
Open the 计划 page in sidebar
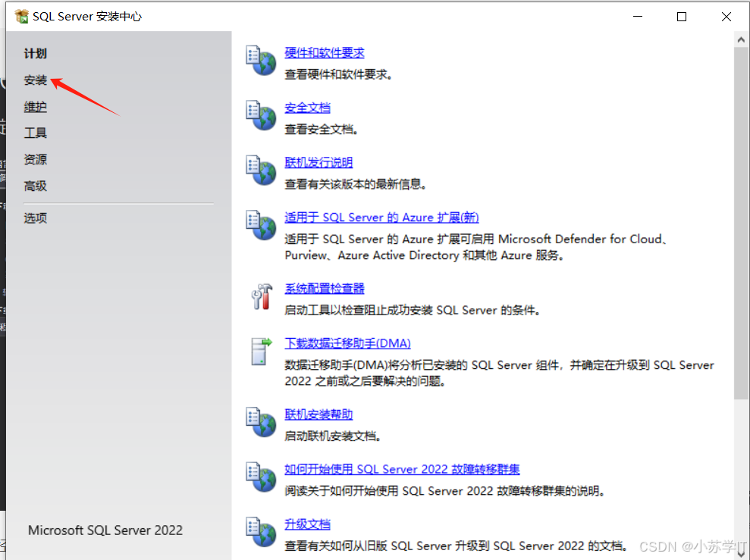(36, 54)
